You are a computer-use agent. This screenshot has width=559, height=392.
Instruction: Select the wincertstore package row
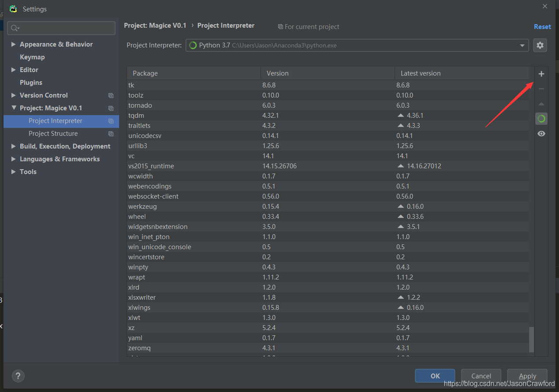point(328,257)
